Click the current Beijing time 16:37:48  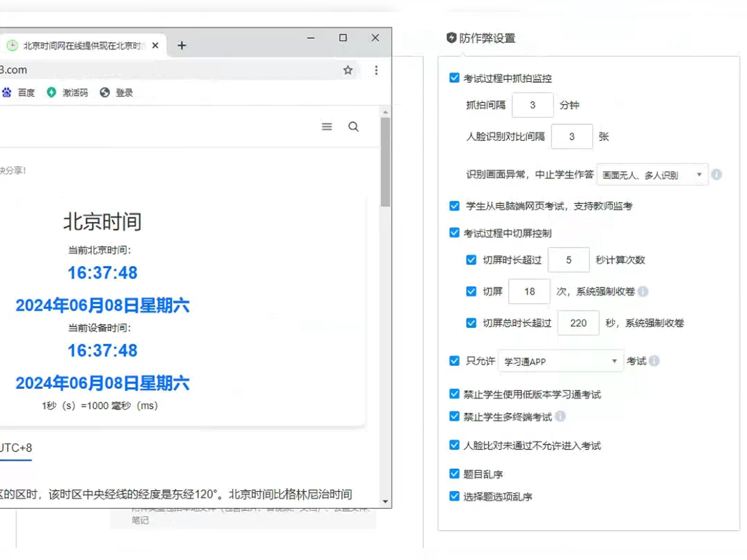103,273
